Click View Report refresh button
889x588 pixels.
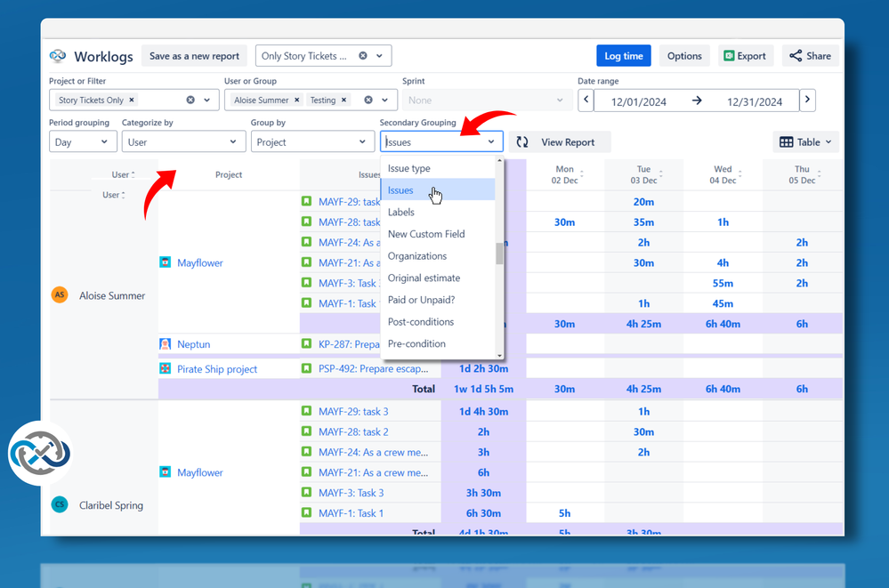pyautogui.click(x=560, y=141)
